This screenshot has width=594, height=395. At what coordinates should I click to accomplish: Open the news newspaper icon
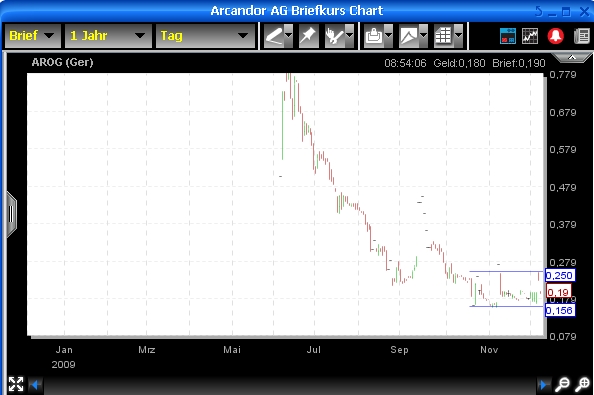[x=582, y=36]
